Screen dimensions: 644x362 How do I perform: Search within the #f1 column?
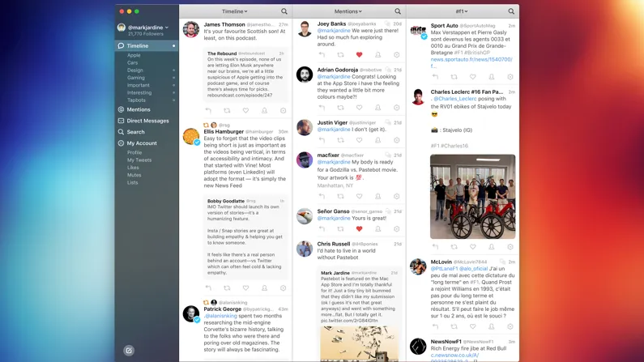[x=511, y=11]
